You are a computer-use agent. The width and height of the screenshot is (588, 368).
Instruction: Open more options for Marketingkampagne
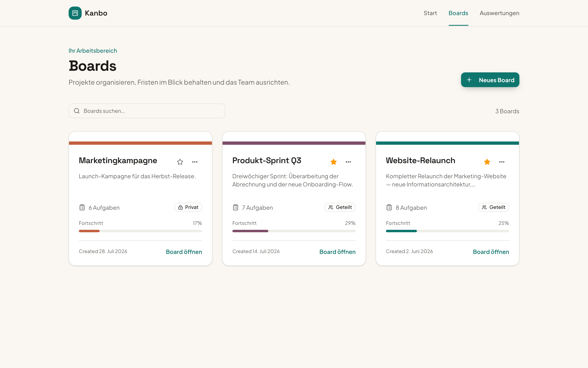coord(195,162)
